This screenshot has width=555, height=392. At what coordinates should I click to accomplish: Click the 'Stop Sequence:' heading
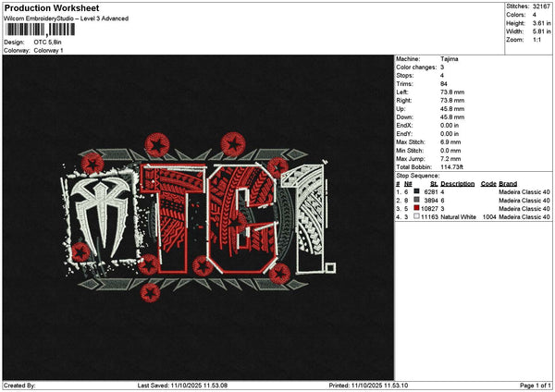pyautogui.click(x=418, y=176)
